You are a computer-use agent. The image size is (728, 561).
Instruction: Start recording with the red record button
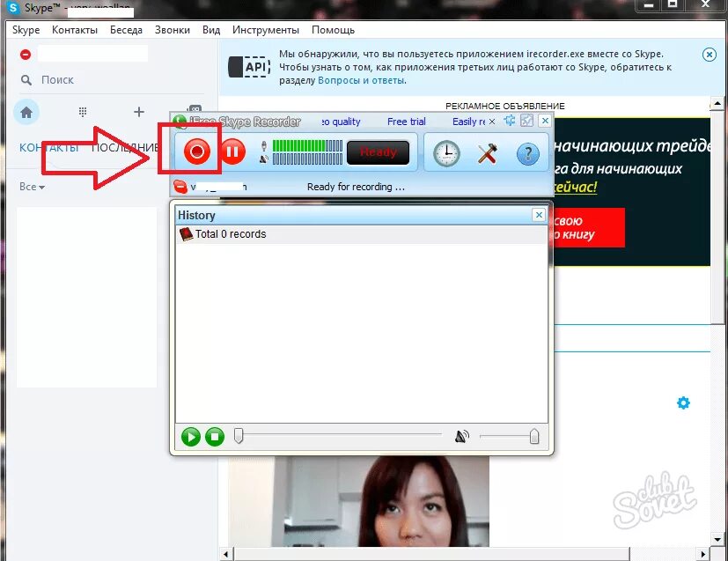tap(197, 151)
